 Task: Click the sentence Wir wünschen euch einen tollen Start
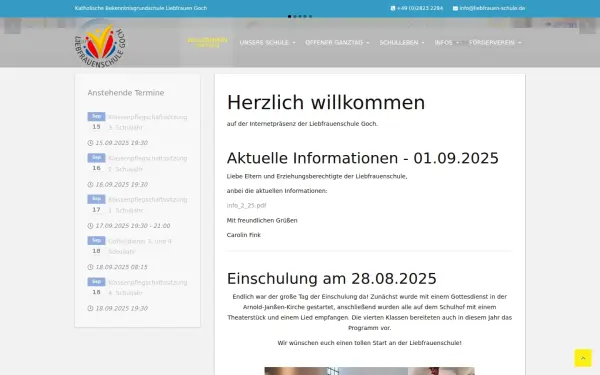(x=369, y=343)
